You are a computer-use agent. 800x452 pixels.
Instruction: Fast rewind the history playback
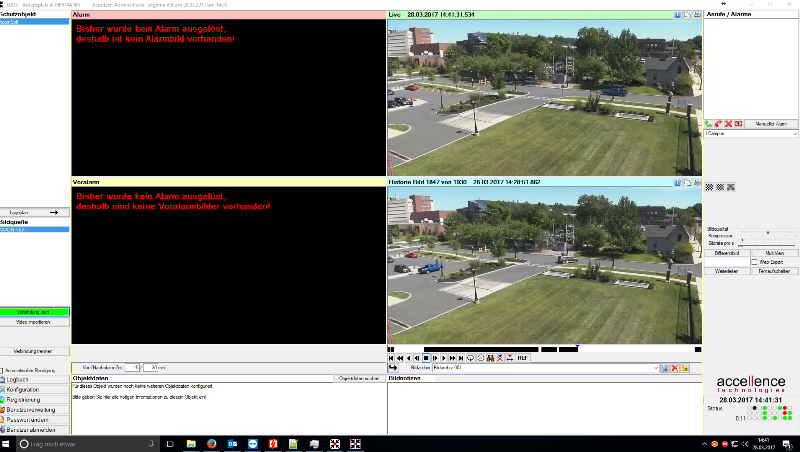pos(400,358)
